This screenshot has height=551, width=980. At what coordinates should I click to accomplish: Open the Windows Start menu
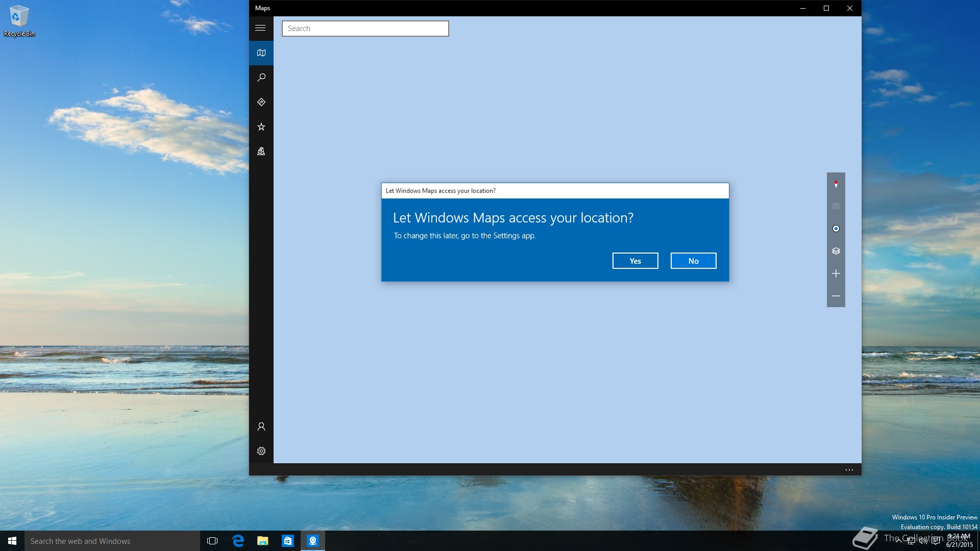coord(12,541)
